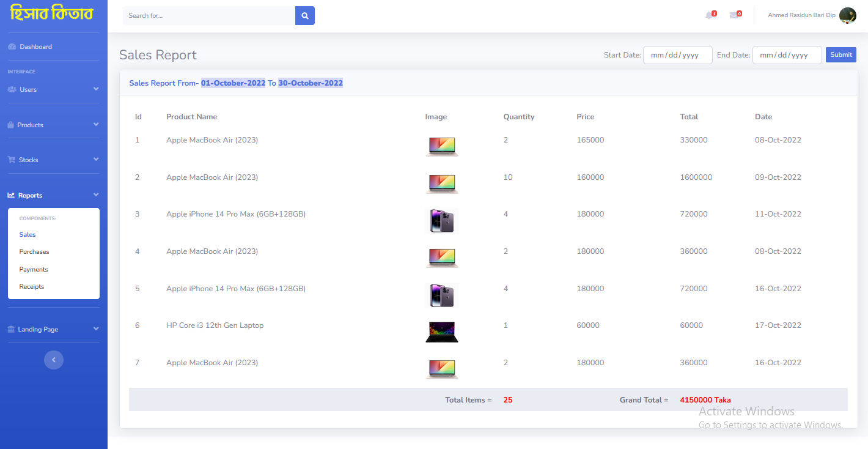Open the notifications bell icon
The height and width of the screenshot is (449, 868).
click(x=708, y=15)
